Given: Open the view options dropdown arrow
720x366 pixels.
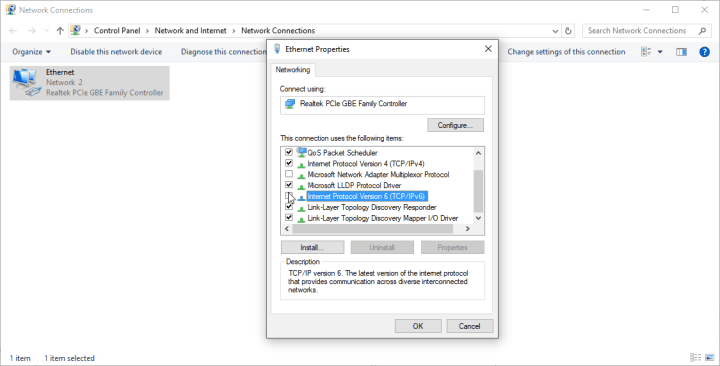Looking at the screenshot, I should point(660,52).
